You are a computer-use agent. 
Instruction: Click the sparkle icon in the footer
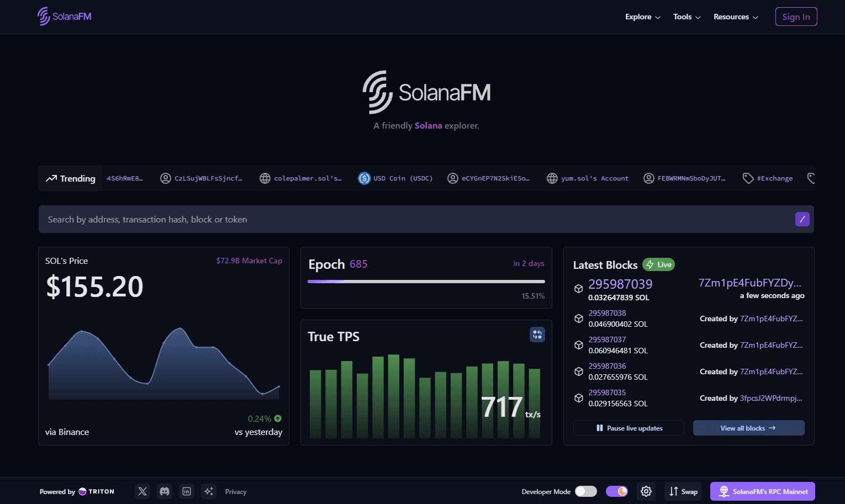tap(209, 491)
